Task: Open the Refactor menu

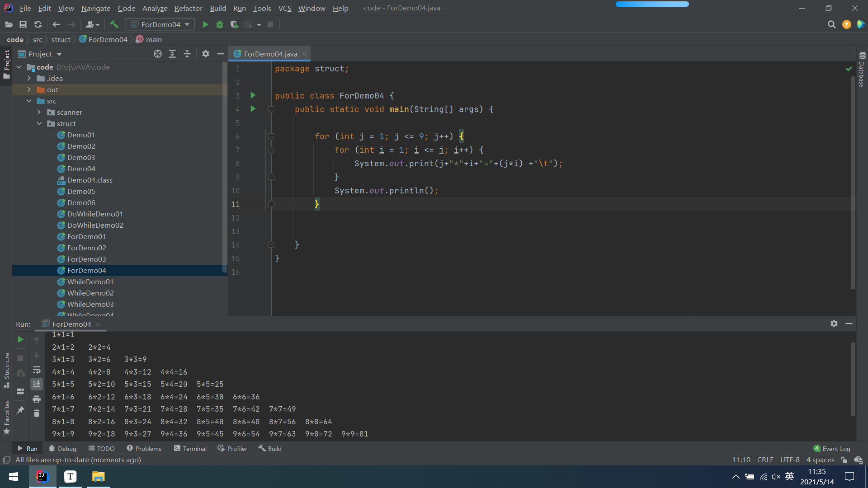Action: pyautogui.click(x=188, y=8)
